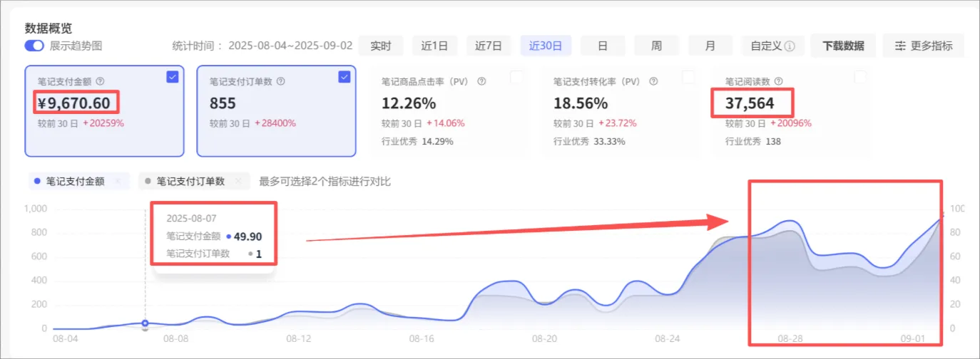
Task: Click the info icon on 自定义 button
Action: 790,46
